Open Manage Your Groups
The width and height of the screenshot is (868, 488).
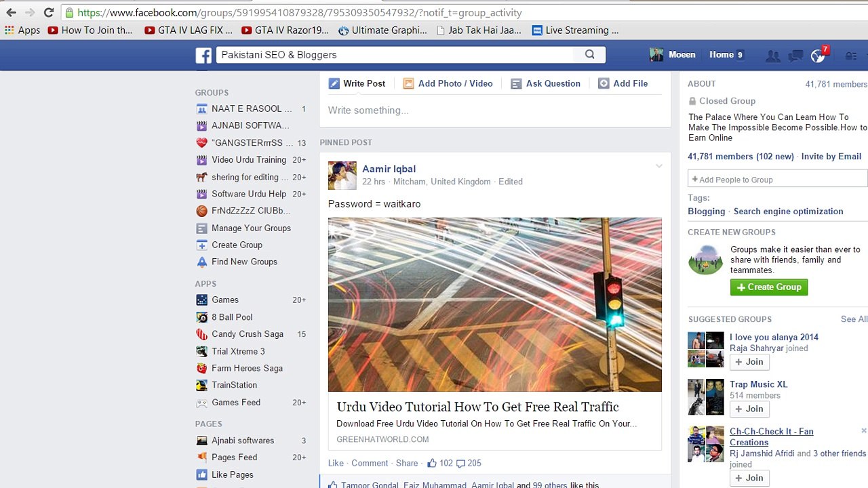pyautogui.click(x=251, y=228)
